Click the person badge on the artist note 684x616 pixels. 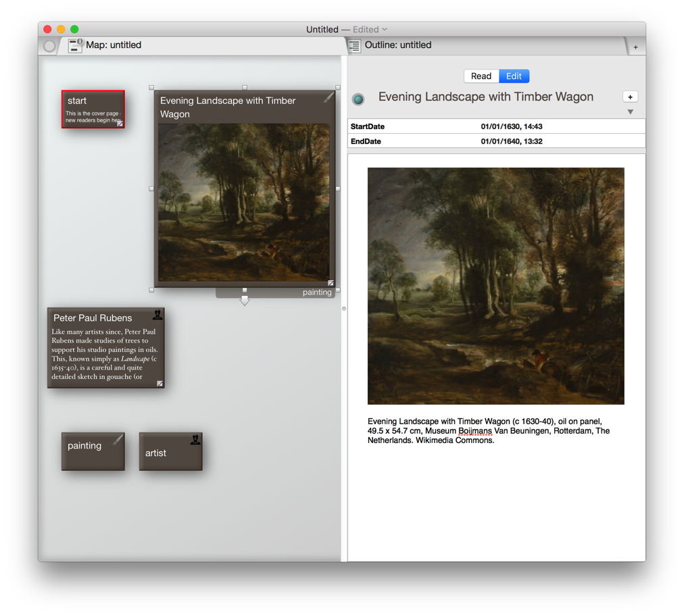195,440
